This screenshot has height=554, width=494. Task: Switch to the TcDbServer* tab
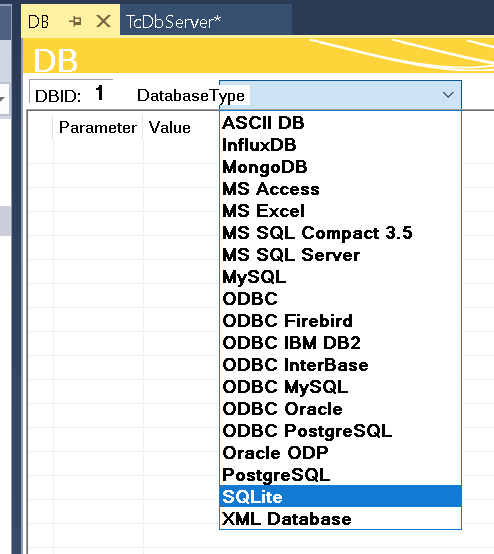(173, 22)
